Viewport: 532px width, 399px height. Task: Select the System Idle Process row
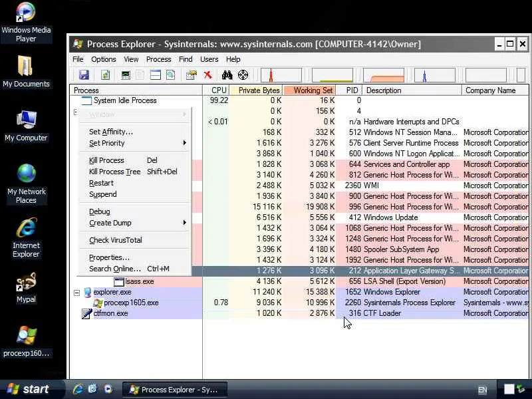299,100
